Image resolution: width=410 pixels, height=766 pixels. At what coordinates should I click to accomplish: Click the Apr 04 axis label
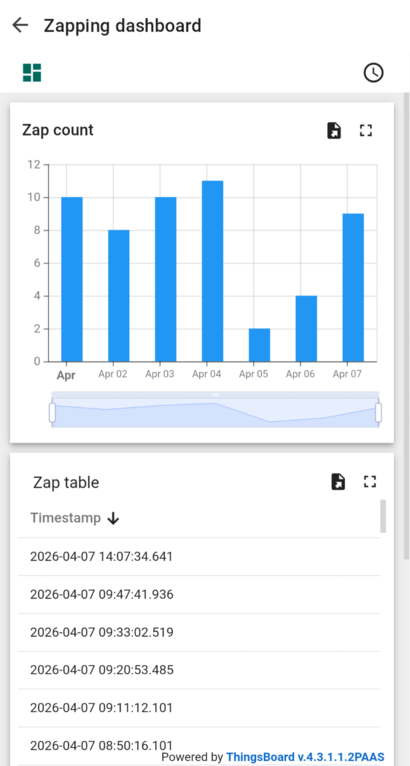206,374
